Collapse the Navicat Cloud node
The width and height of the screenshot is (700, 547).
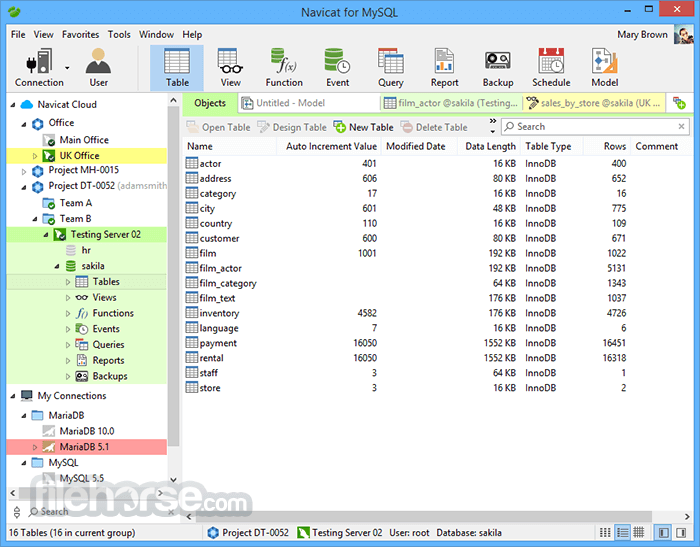click(x=13, y=105)
